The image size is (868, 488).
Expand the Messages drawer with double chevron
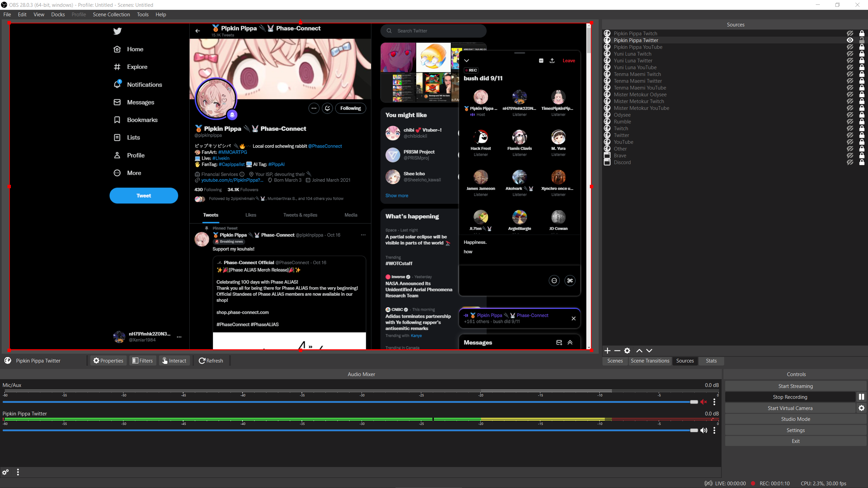coord(570,343)
